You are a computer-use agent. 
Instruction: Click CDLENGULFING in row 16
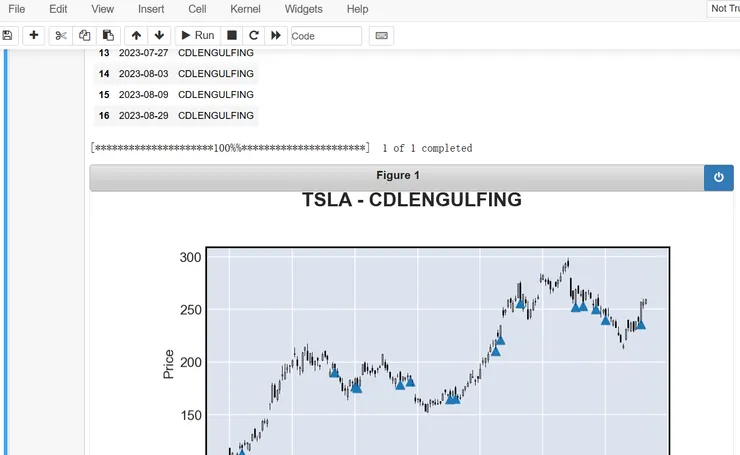tap(216, 116)
